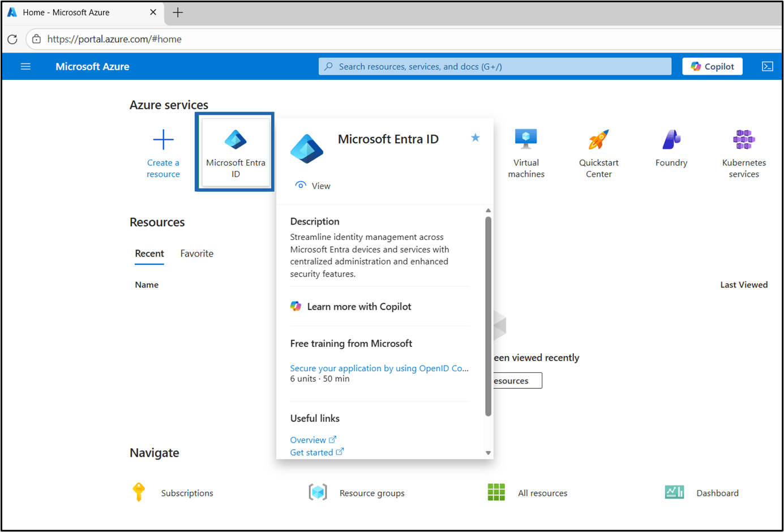The image size is (784, 532).
Task: Open Virtual machines service
Action: tap(526, 153)
